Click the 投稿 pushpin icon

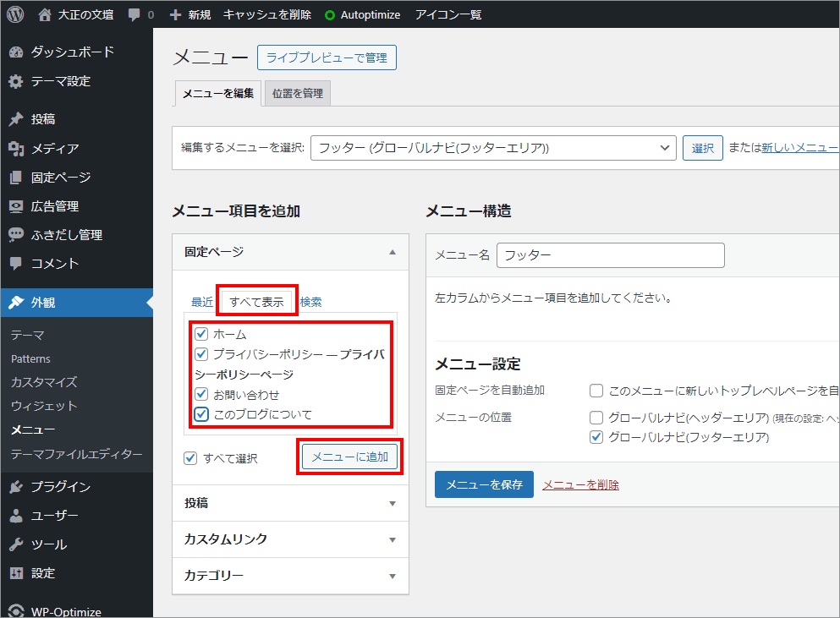(16, 119)
